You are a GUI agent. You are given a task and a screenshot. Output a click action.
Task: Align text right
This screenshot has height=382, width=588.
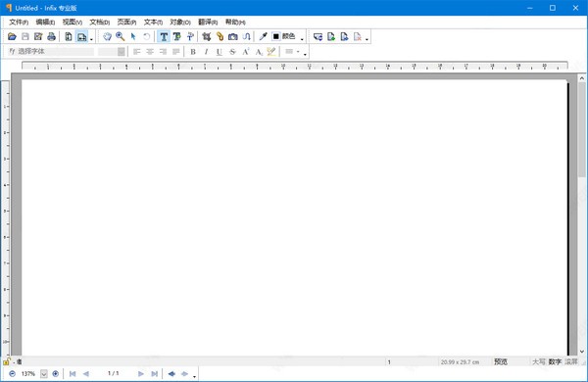click(163, 52)
